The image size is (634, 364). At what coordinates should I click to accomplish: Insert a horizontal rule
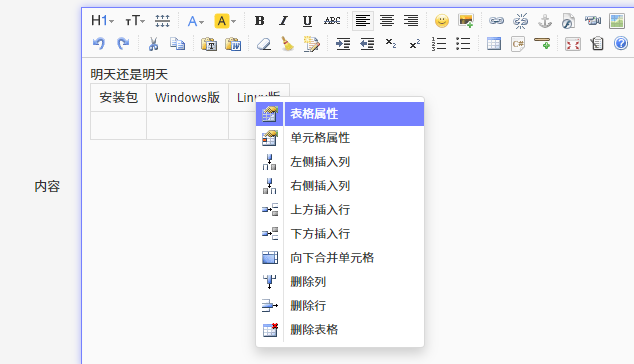click(x=542, y=44)
